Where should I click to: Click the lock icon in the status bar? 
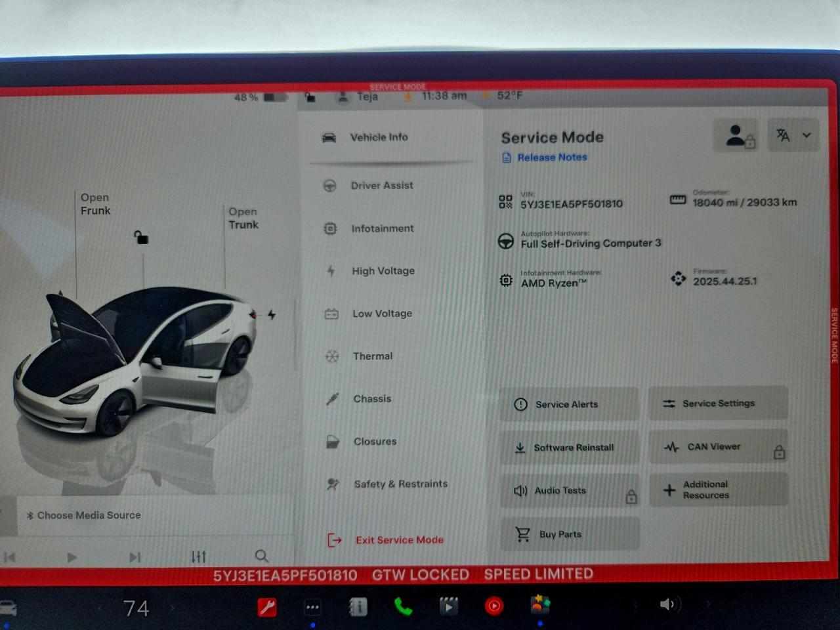click(x=310, y=97)
